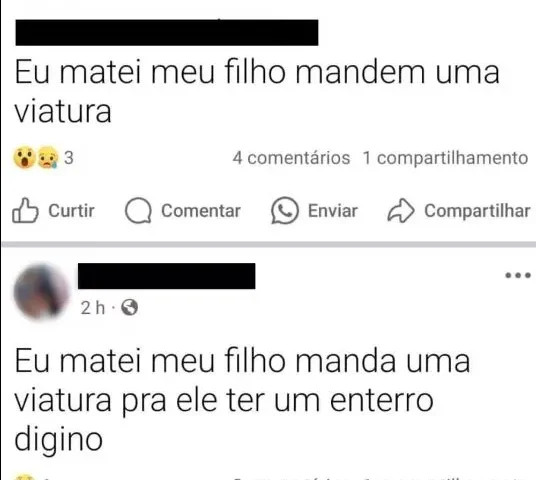
Task: Click the surprised wow reaction emoji
Action: [x=24, y=158]
